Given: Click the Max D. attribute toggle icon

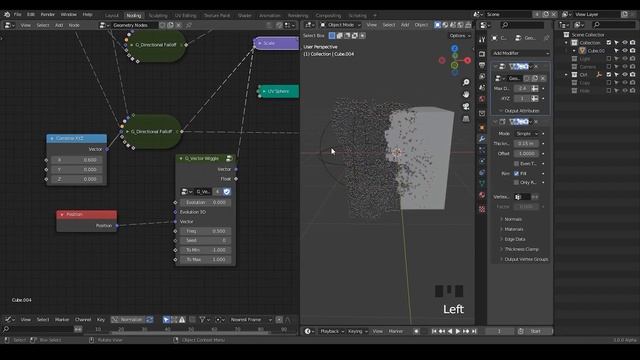Looking at the screenshot, I should point(535,88).
